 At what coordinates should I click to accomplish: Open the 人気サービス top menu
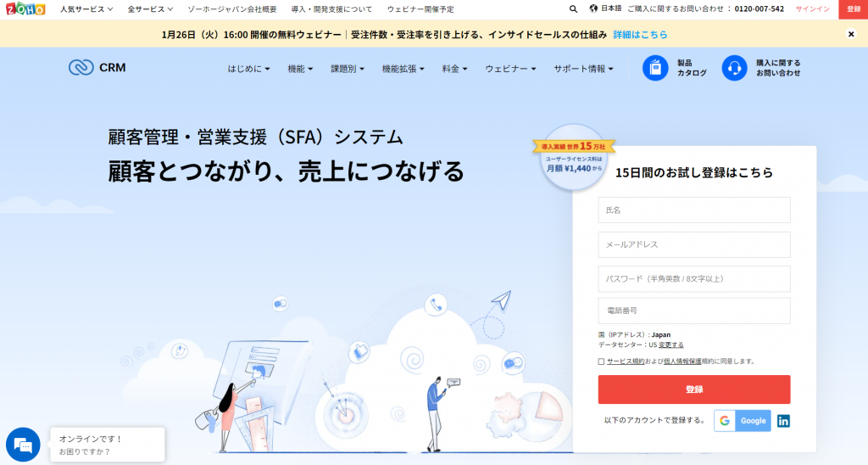tap(87, 8)
